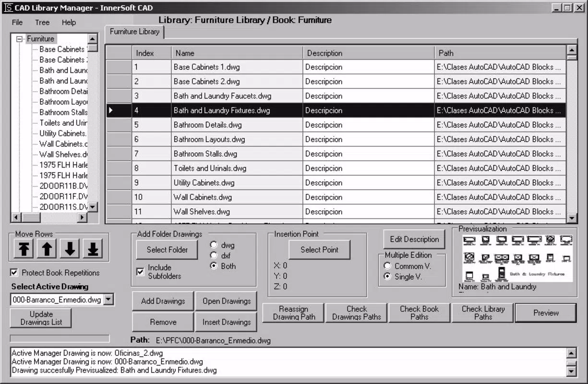Move selected row to the bottom

pos(93,249)
